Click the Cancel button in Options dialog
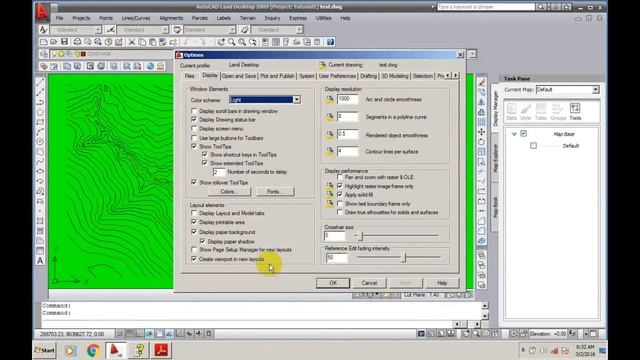640x360 pixels. pos(369,283)
